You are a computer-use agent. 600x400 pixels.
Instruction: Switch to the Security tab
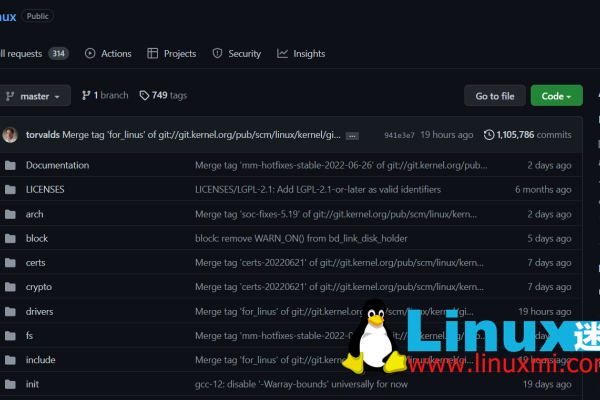coord(236,54)
